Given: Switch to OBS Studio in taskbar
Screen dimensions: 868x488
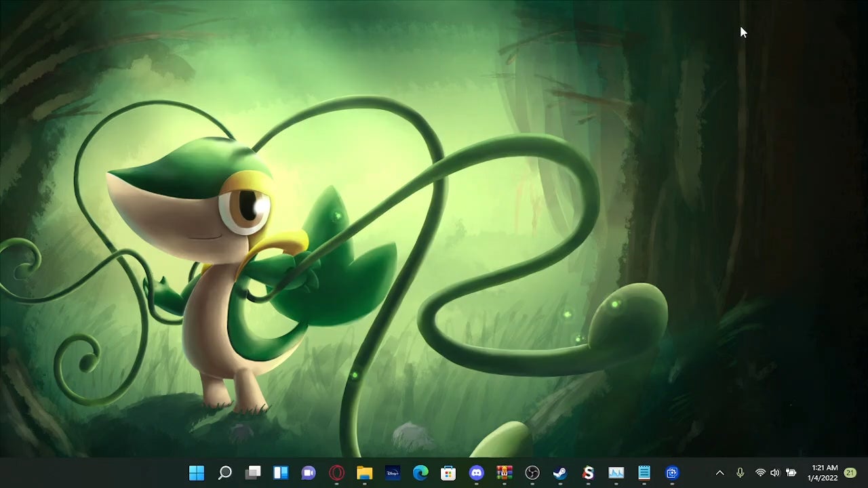Looking at the screenshot, I should tap(532, 473).
